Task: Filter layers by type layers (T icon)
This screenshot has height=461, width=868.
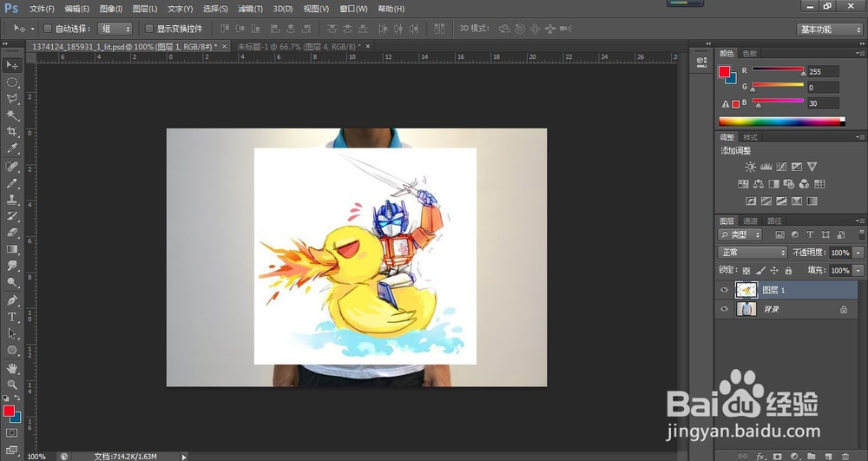Action: pos(810,234)
